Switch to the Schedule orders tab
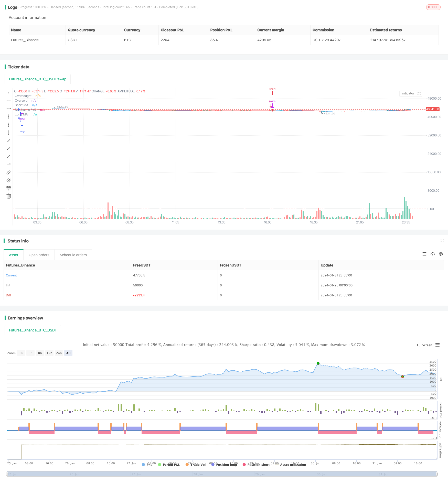This screenshot has width=448, height=484. 73,255
